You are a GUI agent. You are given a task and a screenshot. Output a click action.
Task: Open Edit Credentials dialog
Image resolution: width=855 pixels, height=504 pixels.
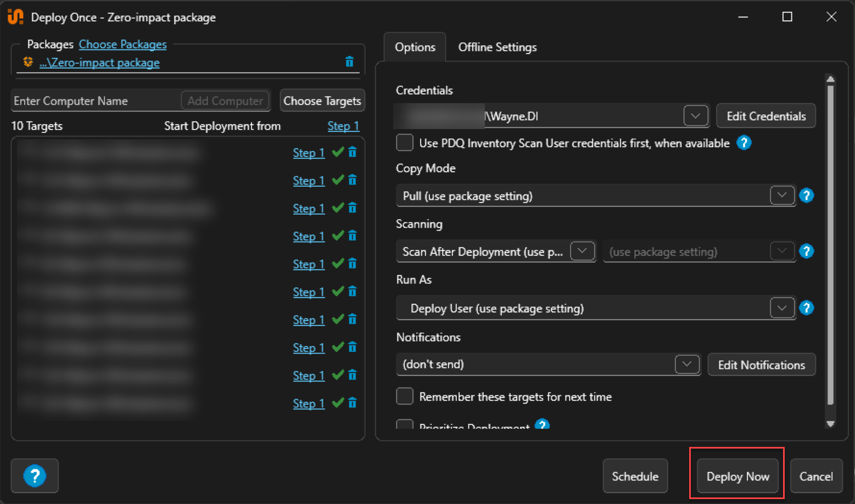(766, 116)
